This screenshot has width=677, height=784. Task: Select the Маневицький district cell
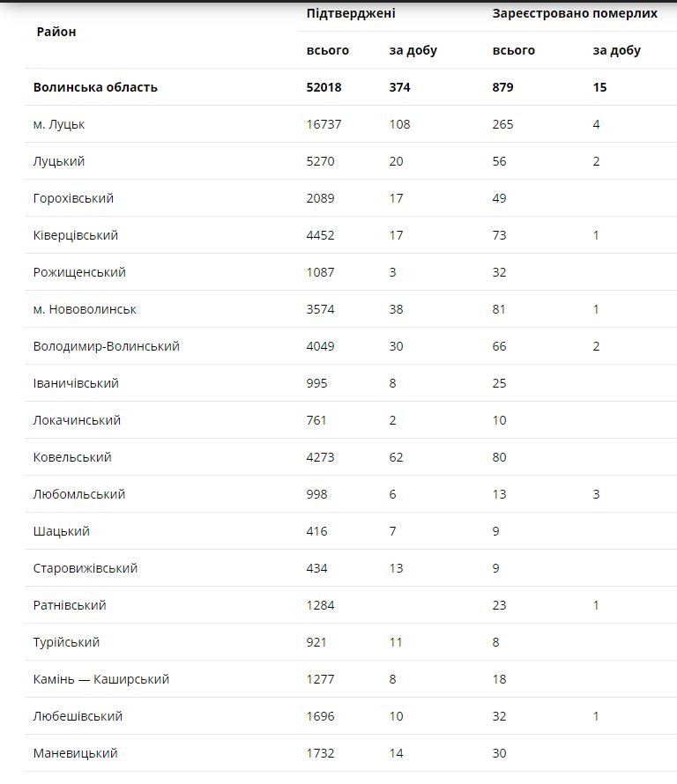[x=76, y=753]
